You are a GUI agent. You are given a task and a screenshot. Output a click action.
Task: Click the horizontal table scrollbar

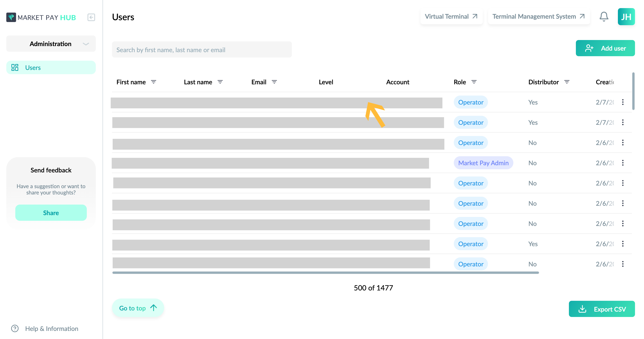[326, 273]
